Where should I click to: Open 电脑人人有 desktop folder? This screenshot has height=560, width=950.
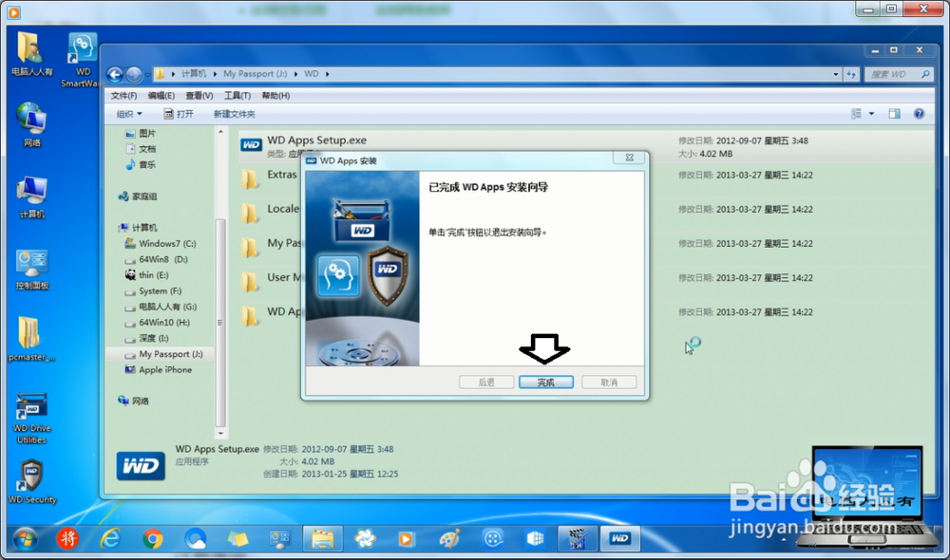[x=31, y=55]
